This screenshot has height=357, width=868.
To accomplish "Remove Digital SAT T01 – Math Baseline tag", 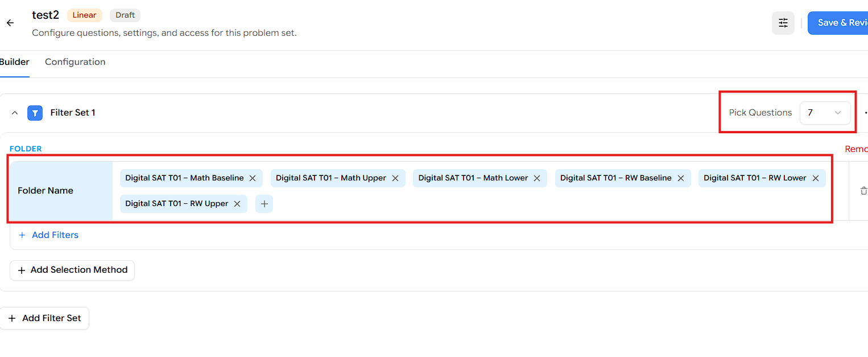I will [253, 178].
